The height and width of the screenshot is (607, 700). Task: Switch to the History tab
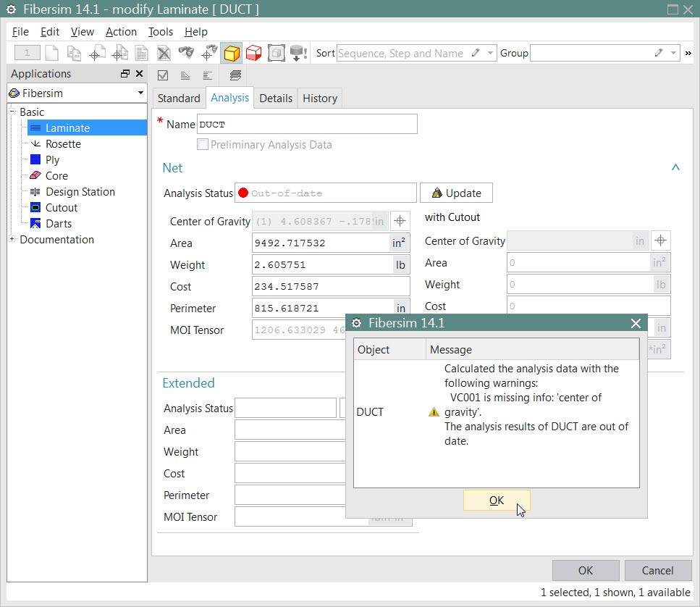(319, 98)
